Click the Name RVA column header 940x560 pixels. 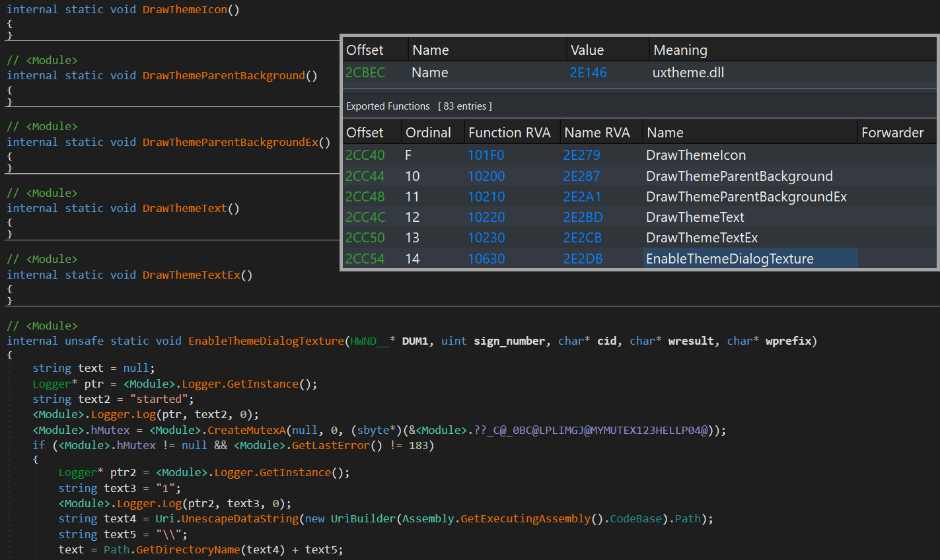click(x=597, y=133)
